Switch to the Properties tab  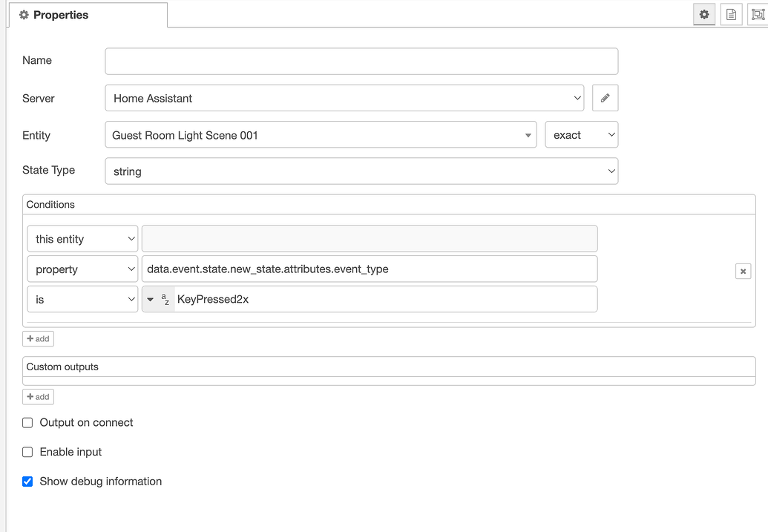tap(60, 14)
